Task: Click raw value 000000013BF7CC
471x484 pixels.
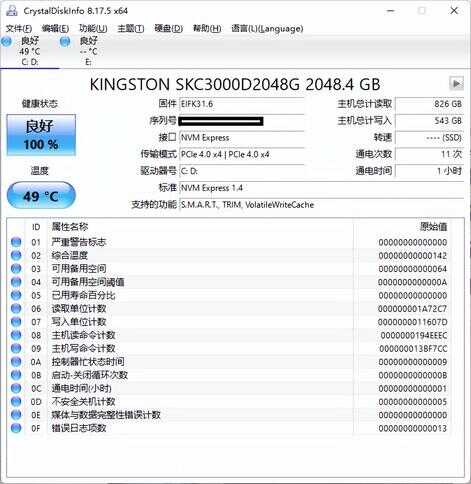Action: coord(413,349)
